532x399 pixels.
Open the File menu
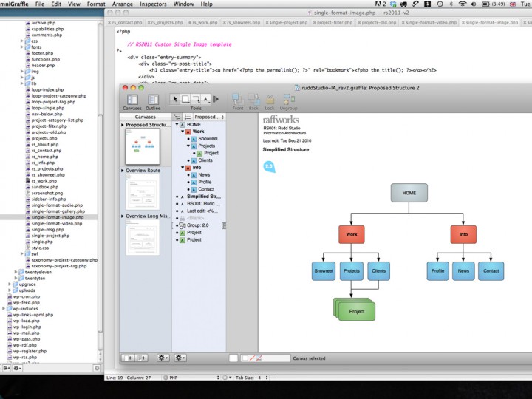40,4
